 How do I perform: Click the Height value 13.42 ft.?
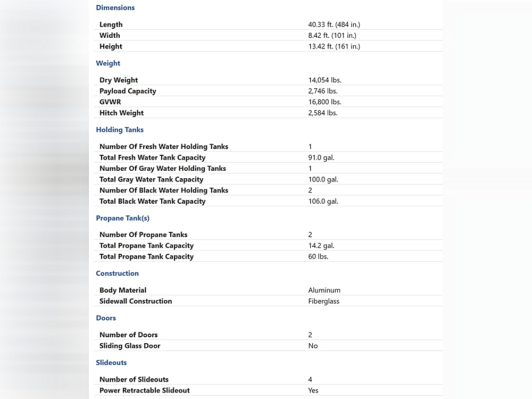[x=334, y=47]
